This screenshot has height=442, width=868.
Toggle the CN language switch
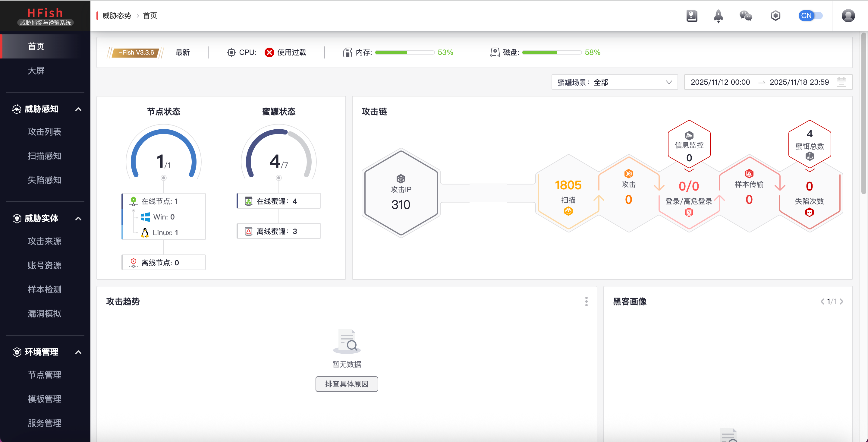[810, 16]
